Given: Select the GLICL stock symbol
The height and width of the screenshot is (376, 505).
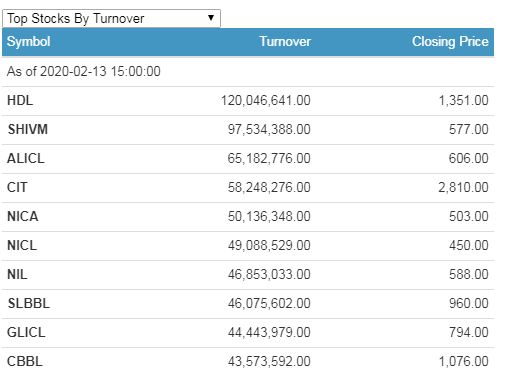Looking at the screenshot, I should (x=26, y=332).
